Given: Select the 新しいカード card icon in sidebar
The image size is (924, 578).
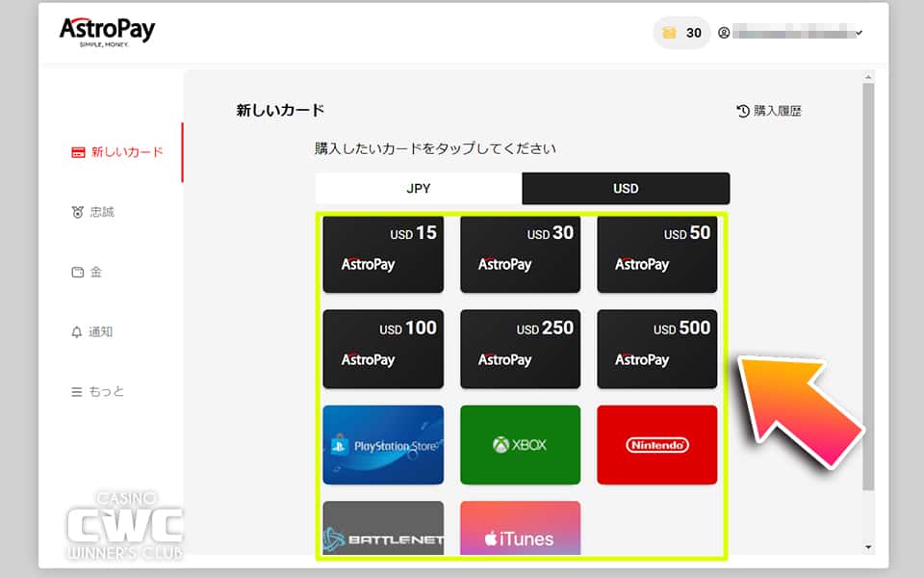Looking at the screenshot, I should pyautogui.click(x=76, y=152).
